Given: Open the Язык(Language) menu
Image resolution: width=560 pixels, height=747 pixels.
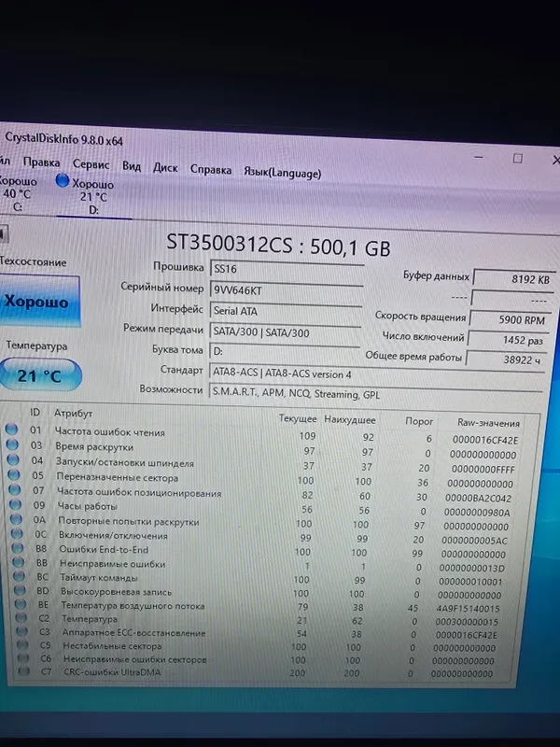Looking at the screenshot, I should tap(283, 172).
